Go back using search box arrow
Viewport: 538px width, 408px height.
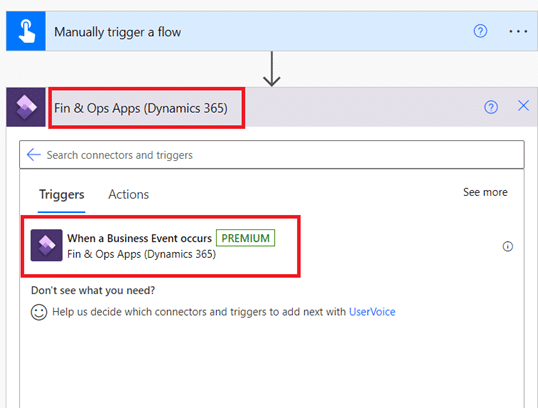(x=34, y=155)
